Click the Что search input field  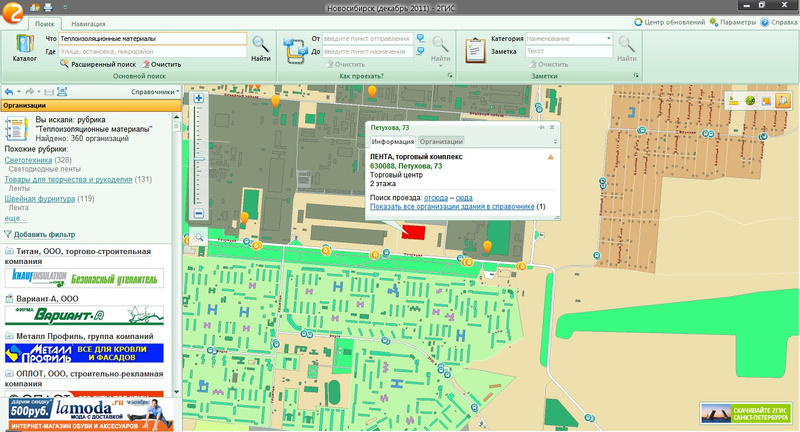(x=153, y=38)
